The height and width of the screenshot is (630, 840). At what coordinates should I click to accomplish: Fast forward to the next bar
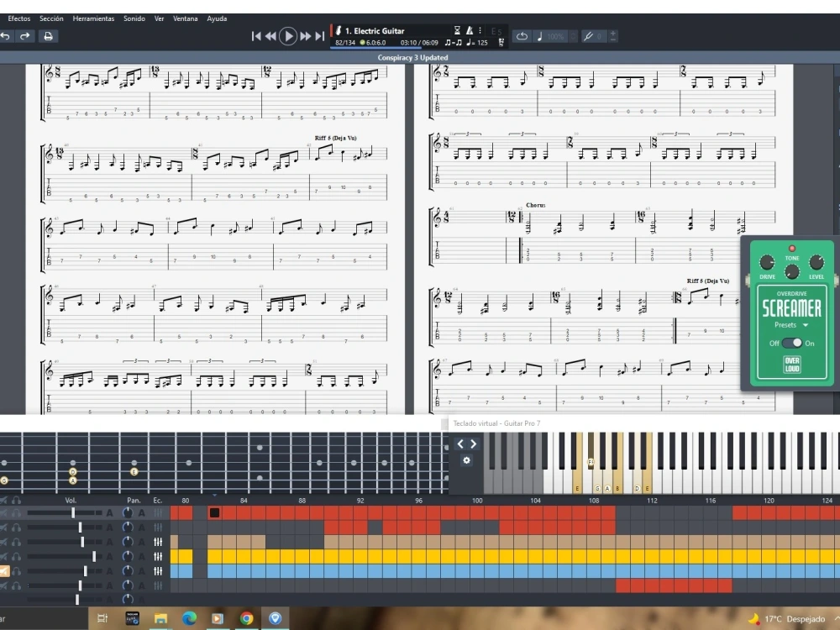[306, 36]
